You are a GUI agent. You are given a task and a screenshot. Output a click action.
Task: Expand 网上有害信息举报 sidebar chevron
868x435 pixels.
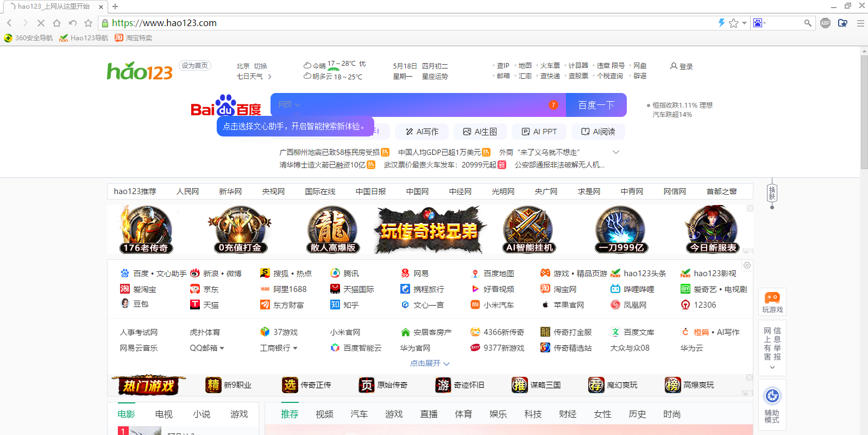click(x=772, y=368)
